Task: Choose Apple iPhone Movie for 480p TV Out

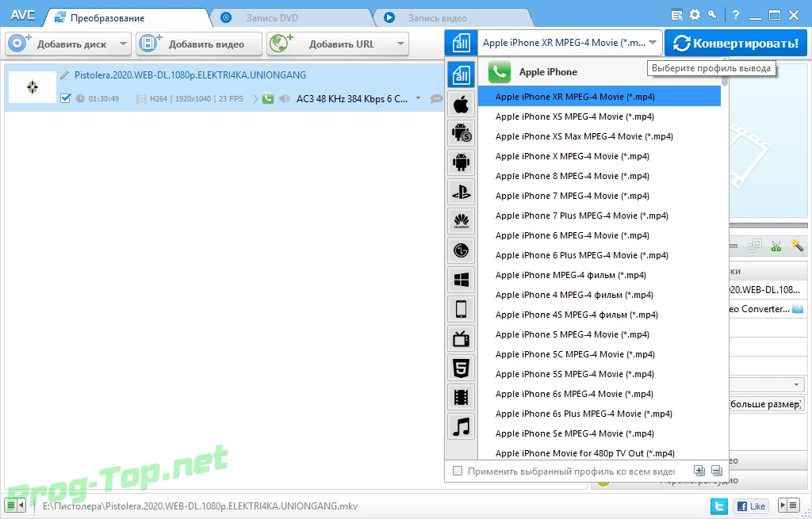Action: coord(599,453)
